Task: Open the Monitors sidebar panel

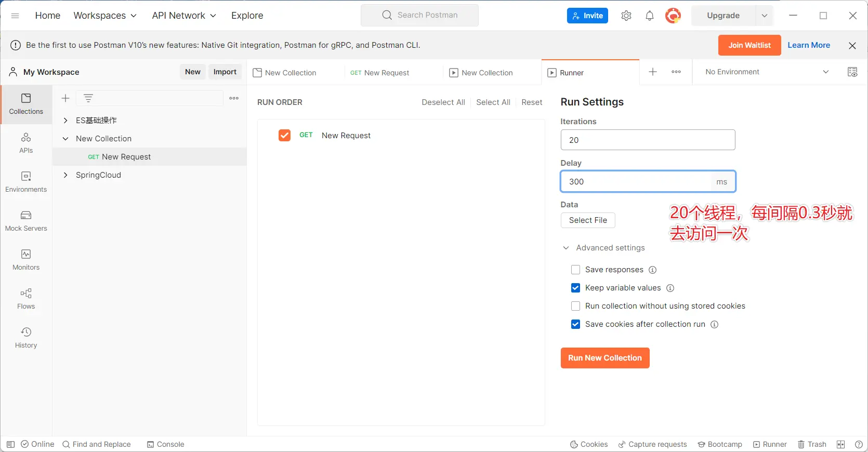Action: coord(26,260)
